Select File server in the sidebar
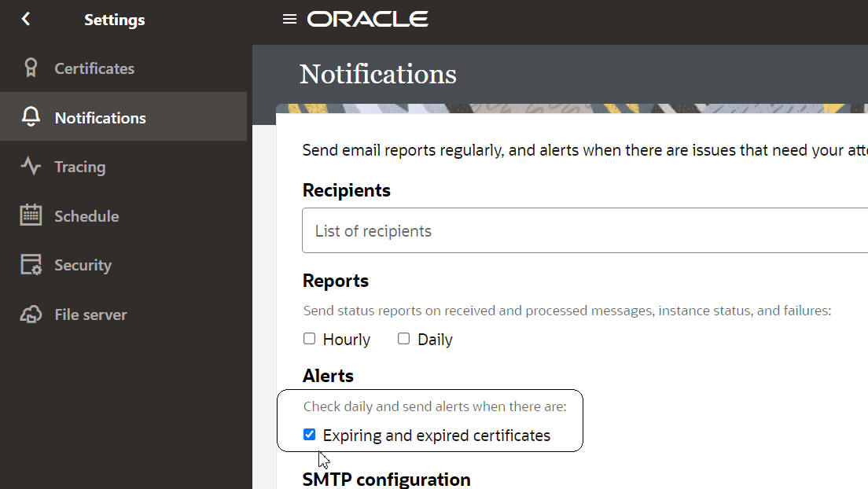Screen dimensions: 868x489 pyautogui.click(x=90, y=314)
